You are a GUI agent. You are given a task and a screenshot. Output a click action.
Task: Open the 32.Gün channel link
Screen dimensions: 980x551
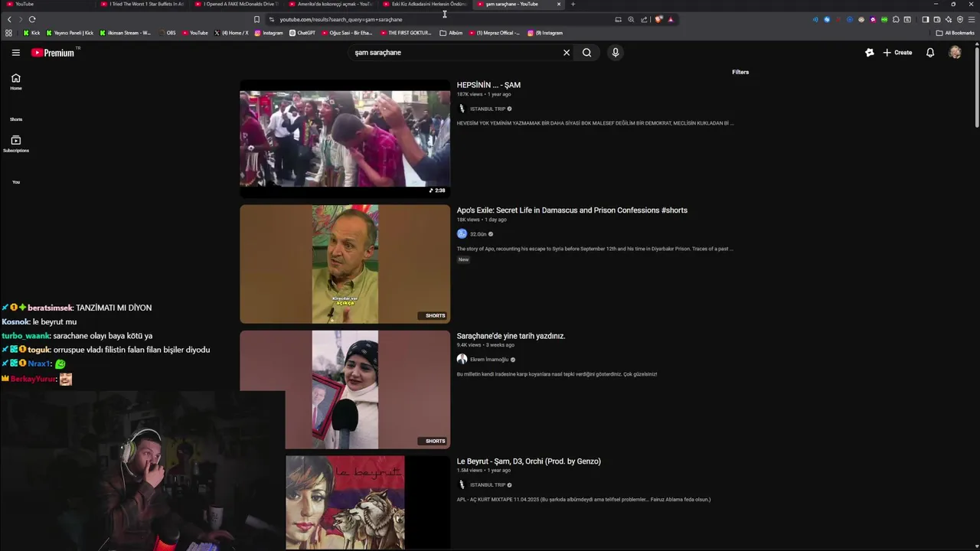(478, 234)
